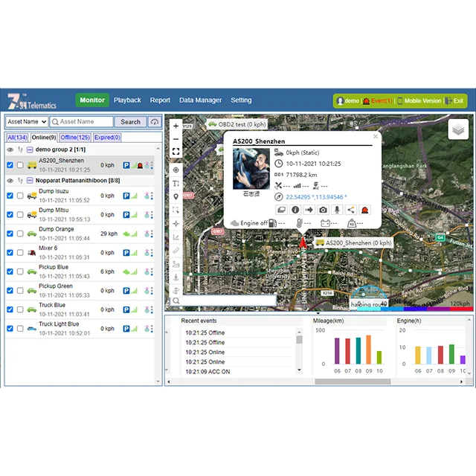Tick the empty checkbox for Dump Orange
This screenshot has height=476, width=476.
[20, 234]
